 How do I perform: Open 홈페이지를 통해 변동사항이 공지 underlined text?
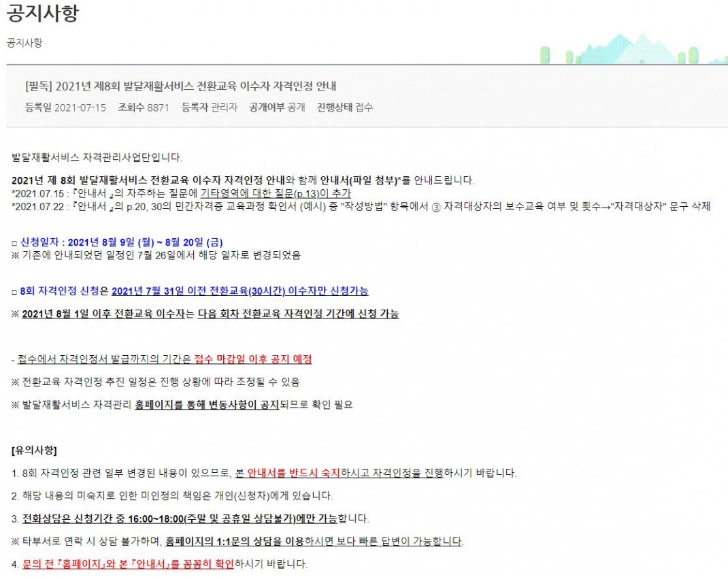pyautogui.click(x=206, y=405)
